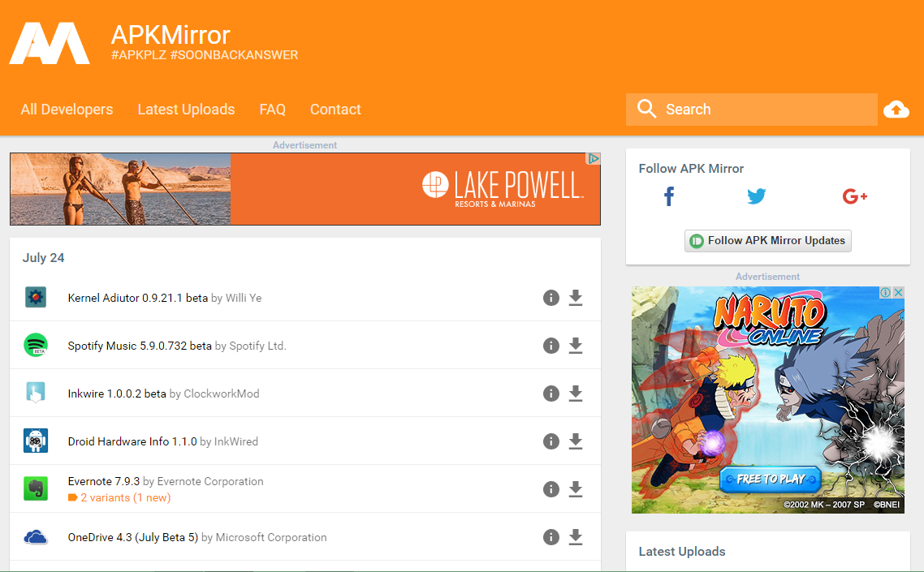This screenshot has width=924, height=572.
Task: Click the Droid Hardware Info app icon
Action: tap(36, 441)
